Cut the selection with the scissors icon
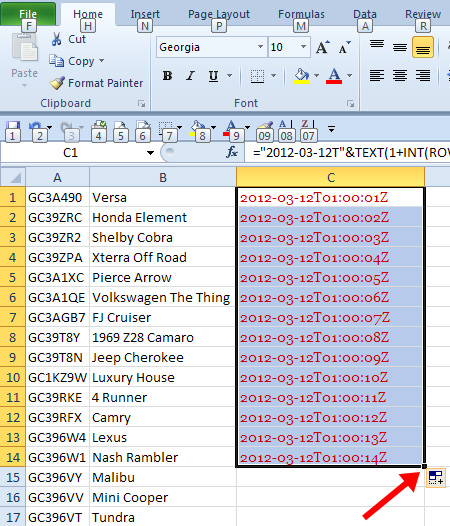 click(x=56, y=39)
